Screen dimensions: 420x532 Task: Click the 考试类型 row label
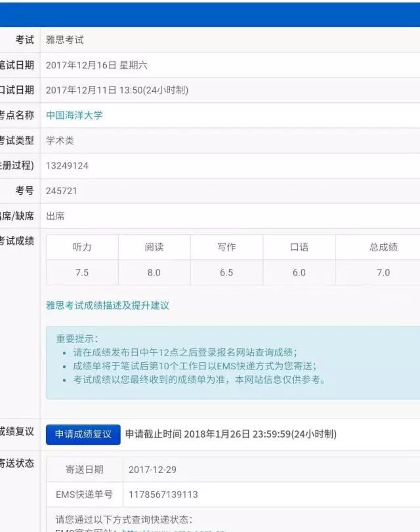point(16,140)
